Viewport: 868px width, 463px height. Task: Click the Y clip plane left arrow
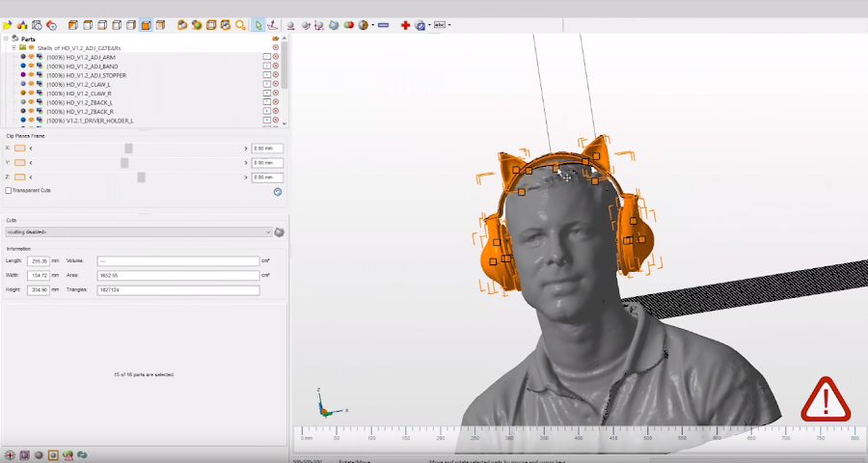(31, 163)
